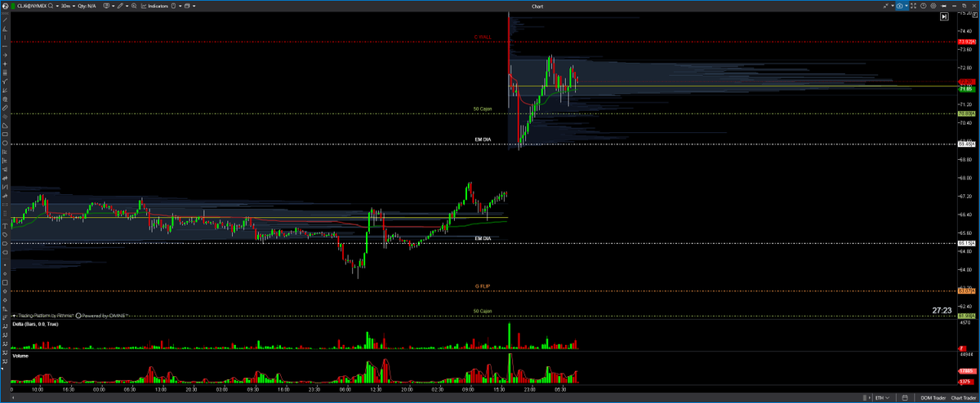Click the Chart window title
980x403 pixels.
click(x=537, y=6)
